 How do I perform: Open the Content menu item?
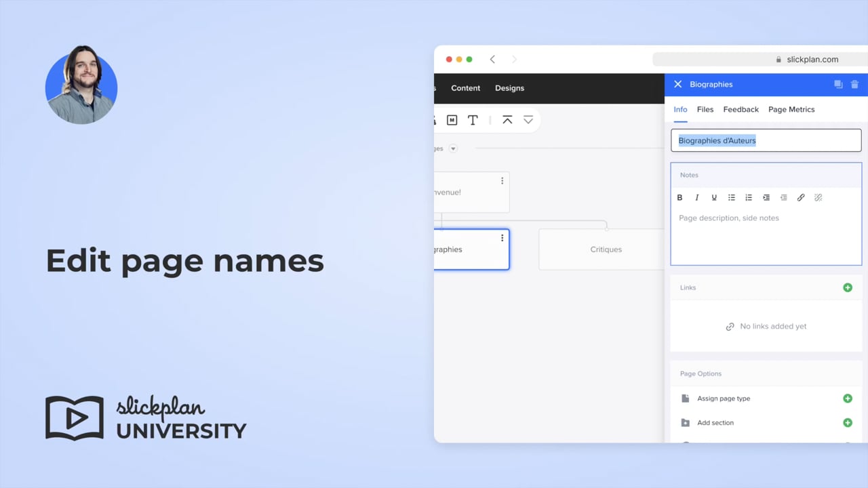[465, 88]
